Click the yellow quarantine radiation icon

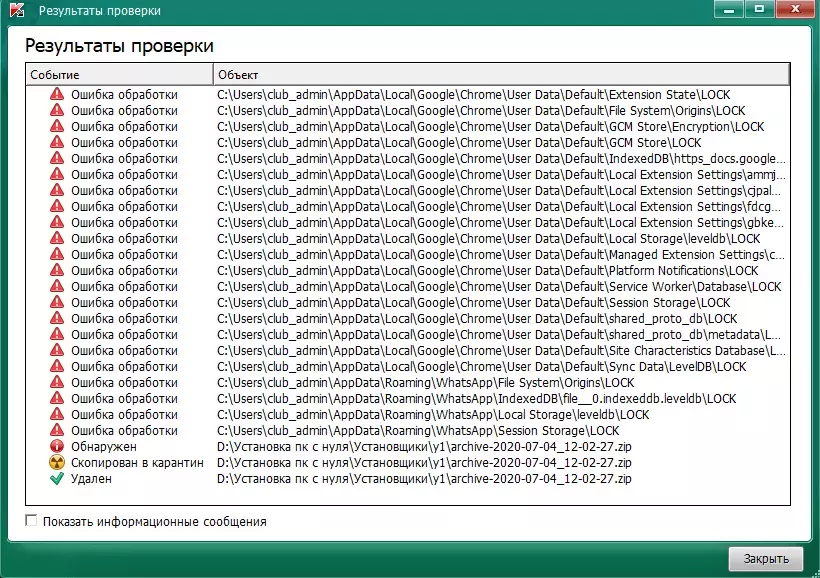tap(57, 462)
